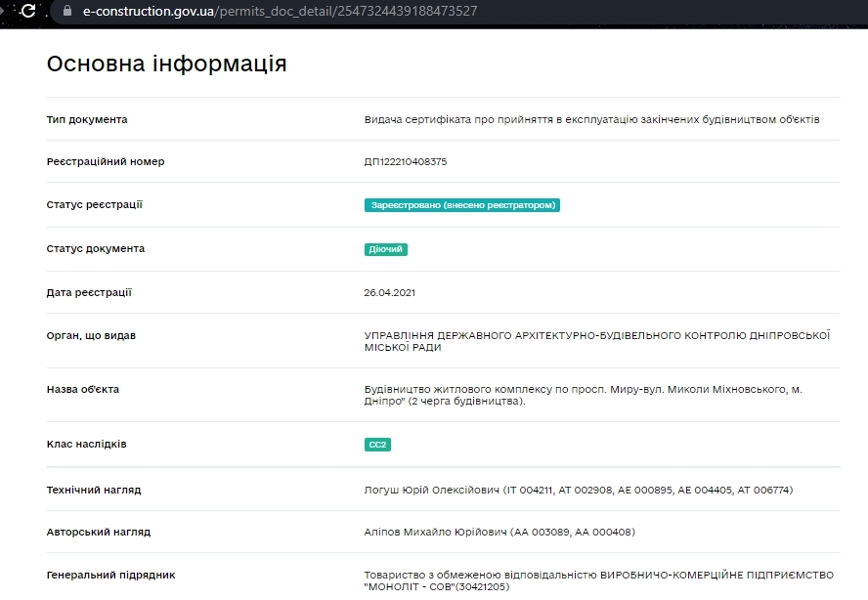868x600 pixels.
Task: Select the 'Видача сертифіката про прийняття' document type text
Action: point(591,119)
